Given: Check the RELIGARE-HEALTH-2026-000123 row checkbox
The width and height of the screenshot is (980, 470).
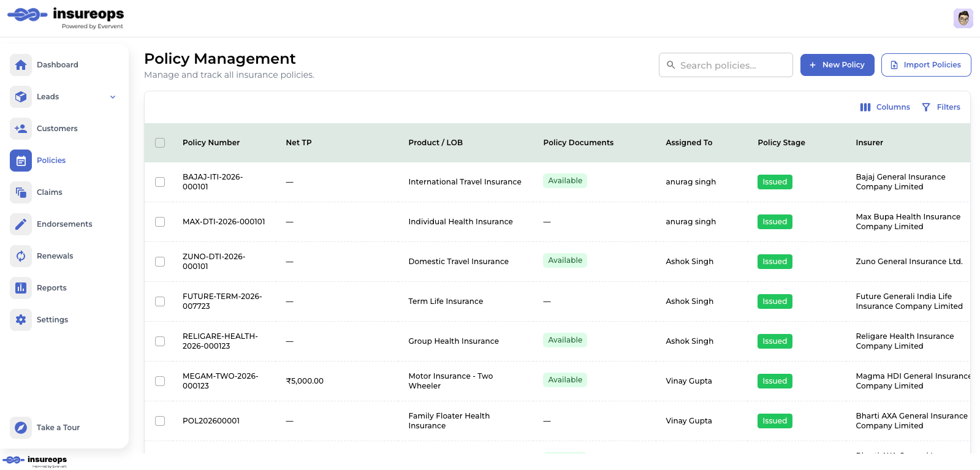Looking at the screenshot, I should click(x=160, y=341).
